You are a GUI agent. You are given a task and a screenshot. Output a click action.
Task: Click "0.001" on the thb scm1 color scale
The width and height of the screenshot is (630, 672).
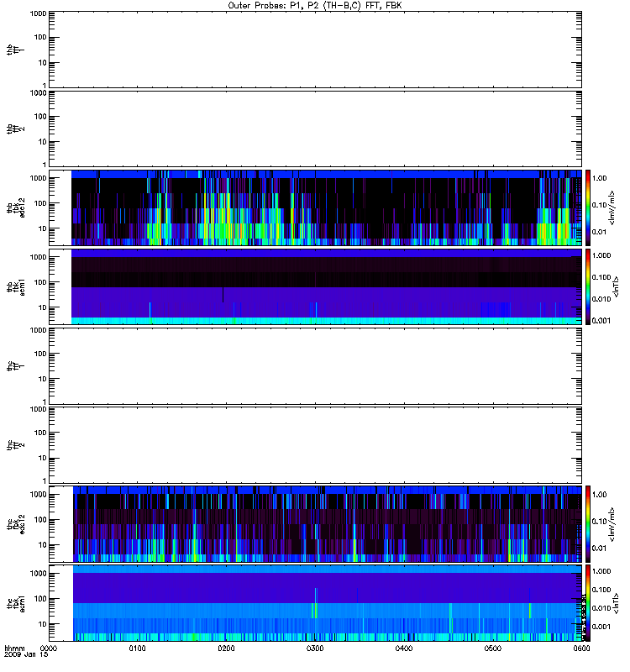click(x=601, y=321)
